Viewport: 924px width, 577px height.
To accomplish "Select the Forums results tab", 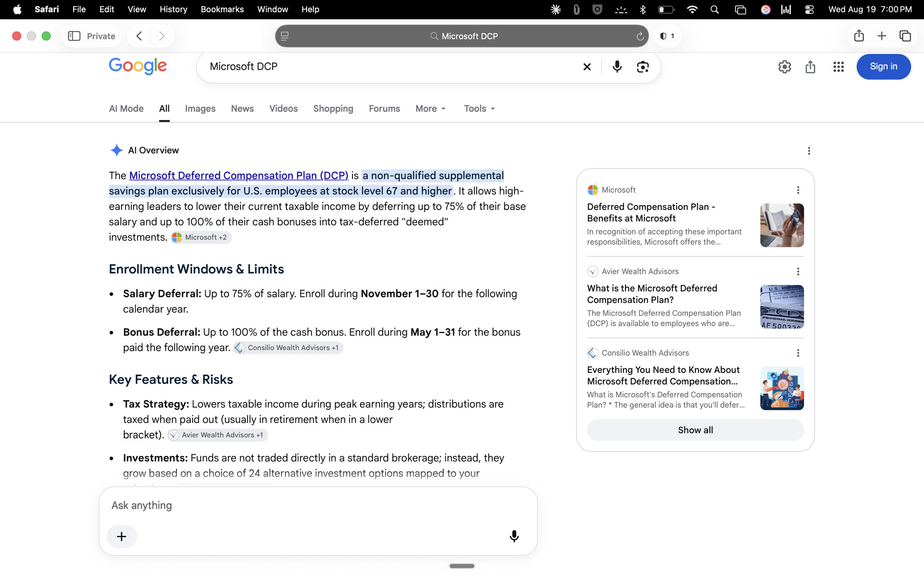I will [x=384, y=109].
